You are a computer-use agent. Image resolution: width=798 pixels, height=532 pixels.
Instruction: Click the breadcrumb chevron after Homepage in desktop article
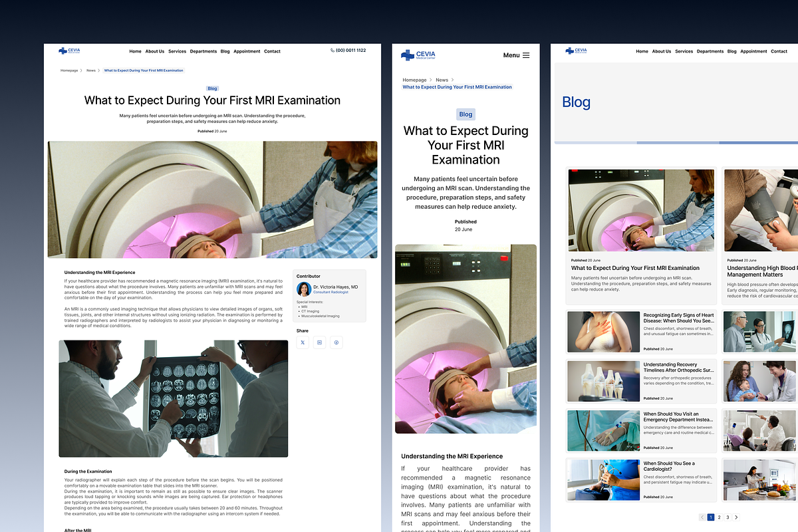point(82,70)
